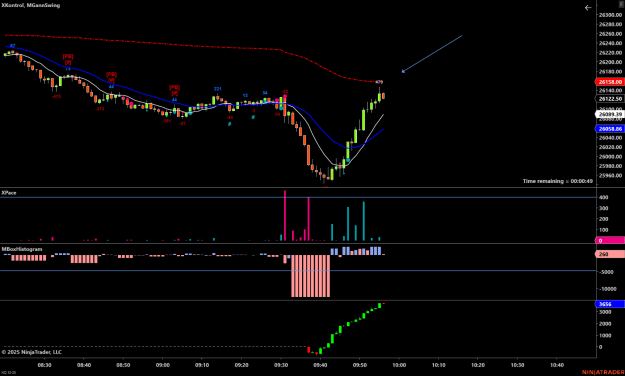The height and width of the screenshot is (376, 625).
Task: Click the 10:40 time axis label
Action: click(557, 365)
